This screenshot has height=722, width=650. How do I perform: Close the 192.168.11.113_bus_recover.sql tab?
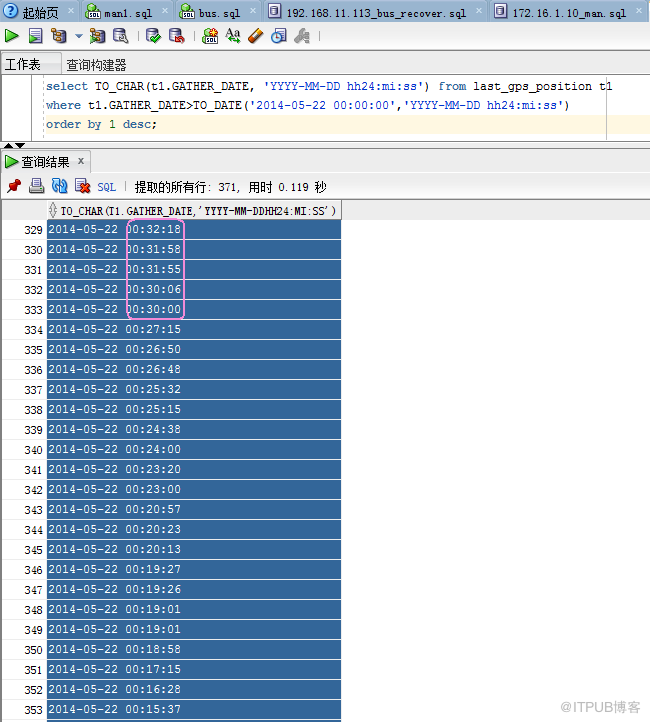[479, 11]
